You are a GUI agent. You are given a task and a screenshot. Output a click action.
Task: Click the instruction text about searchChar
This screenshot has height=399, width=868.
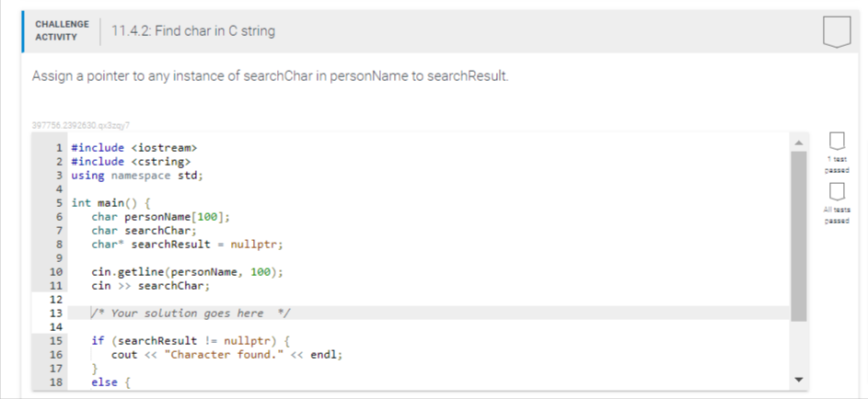point(270,75)
